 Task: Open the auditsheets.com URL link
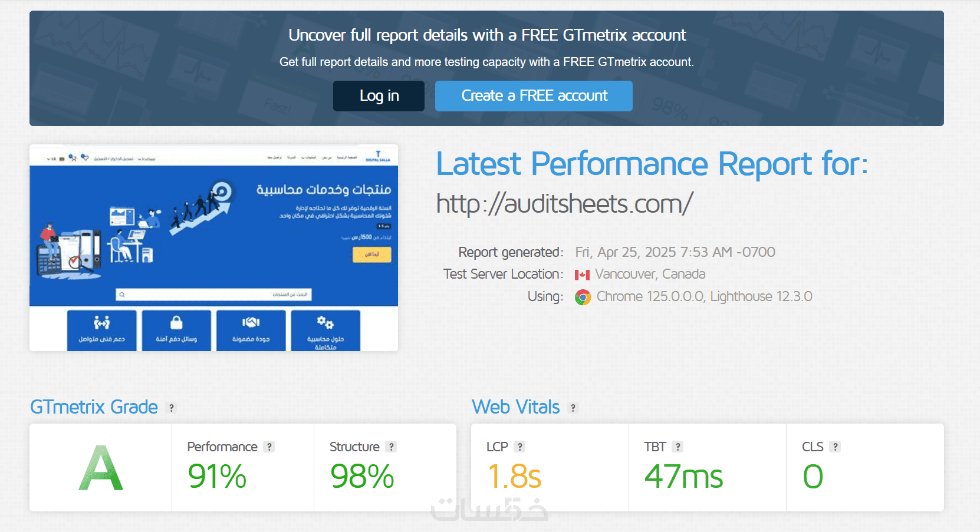click(x=564, y=204)
